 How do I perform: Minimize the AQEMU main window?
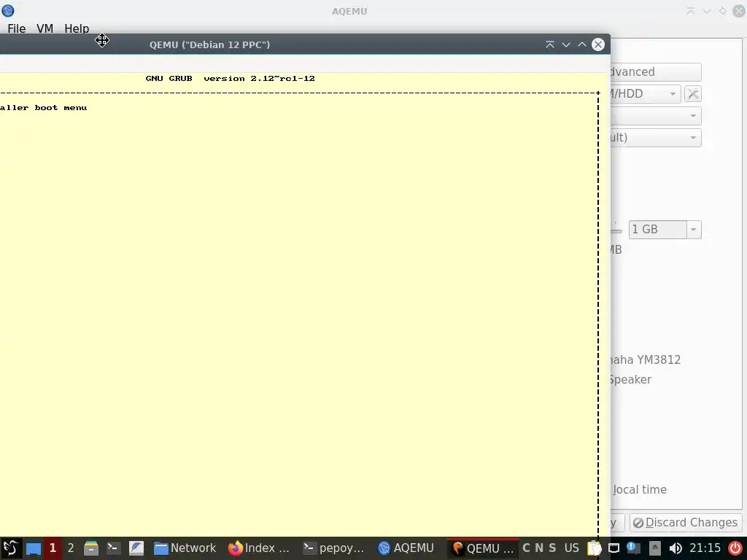coord(707,11)
